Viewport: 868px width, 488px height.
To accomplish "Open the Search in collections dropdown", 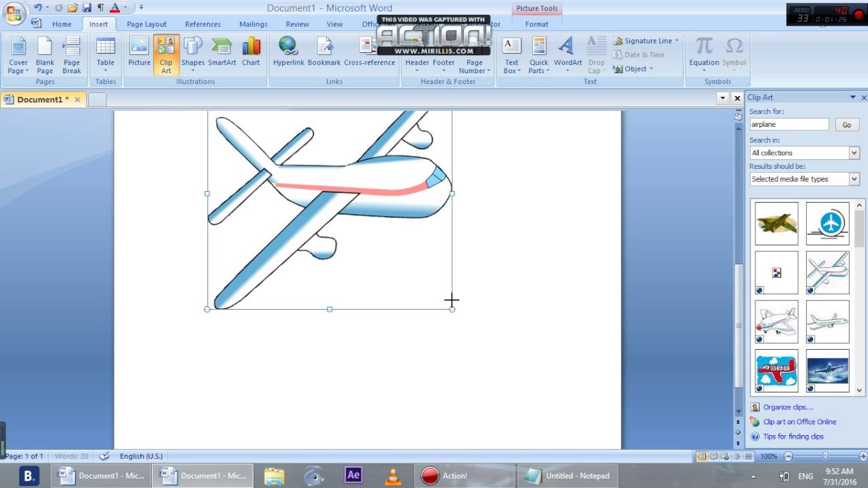I will tap(854, 152).
